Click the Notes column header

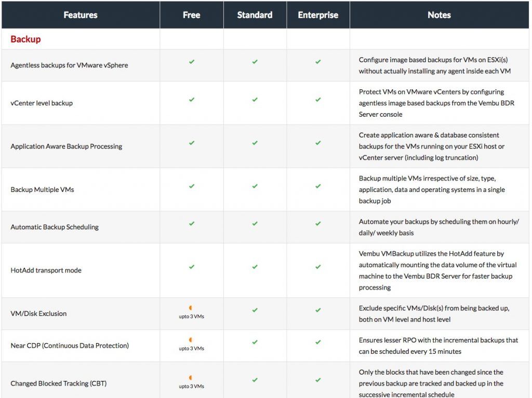click(439, 15)
